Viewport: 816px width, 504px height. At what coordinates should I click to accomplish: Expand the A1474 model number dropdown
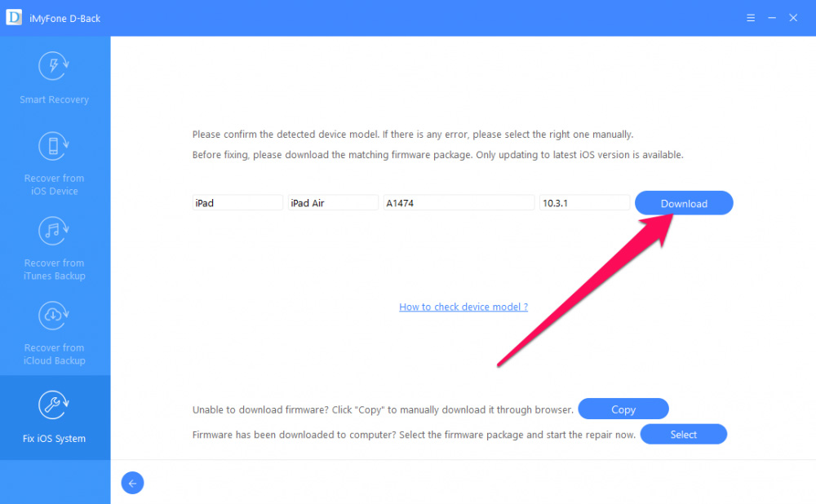click(x=459, y=203)
